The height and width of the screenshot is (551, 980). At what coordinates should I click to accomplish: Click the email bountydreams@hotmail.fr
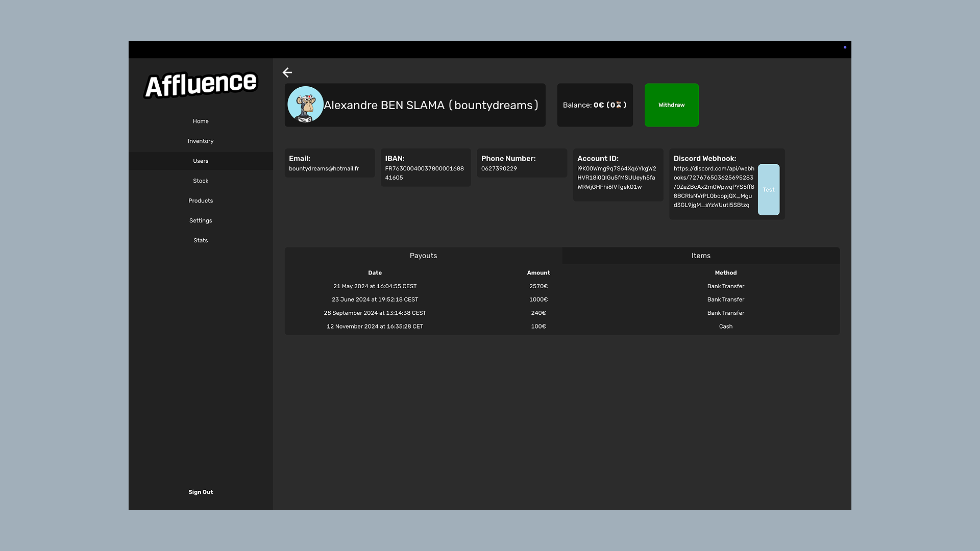pos(324,169)
